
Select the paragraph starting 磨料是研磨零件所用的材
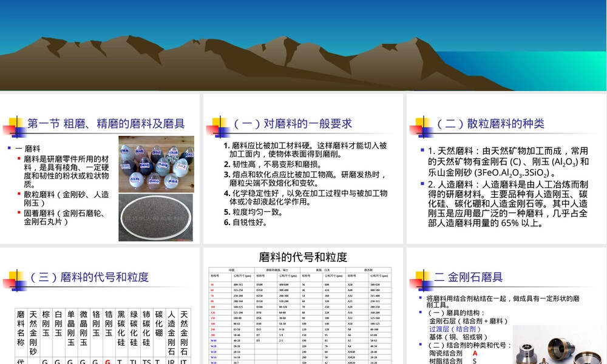point(66,171)
